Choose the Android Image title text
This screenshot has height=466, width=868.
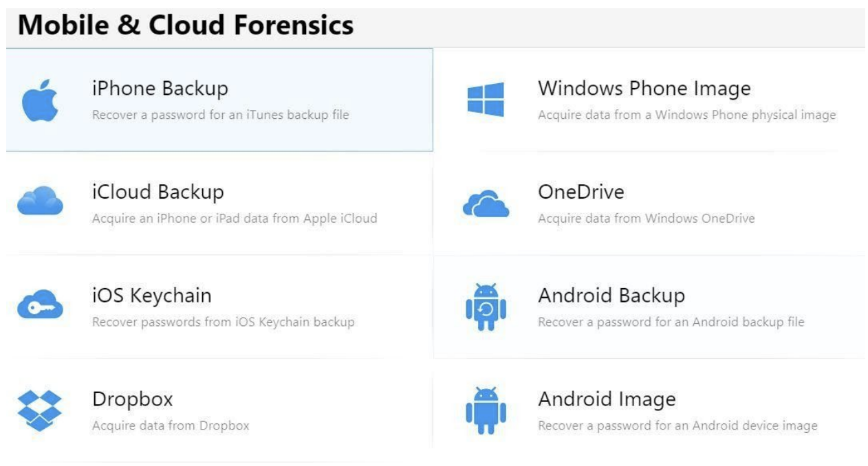(x=607, y=399)
